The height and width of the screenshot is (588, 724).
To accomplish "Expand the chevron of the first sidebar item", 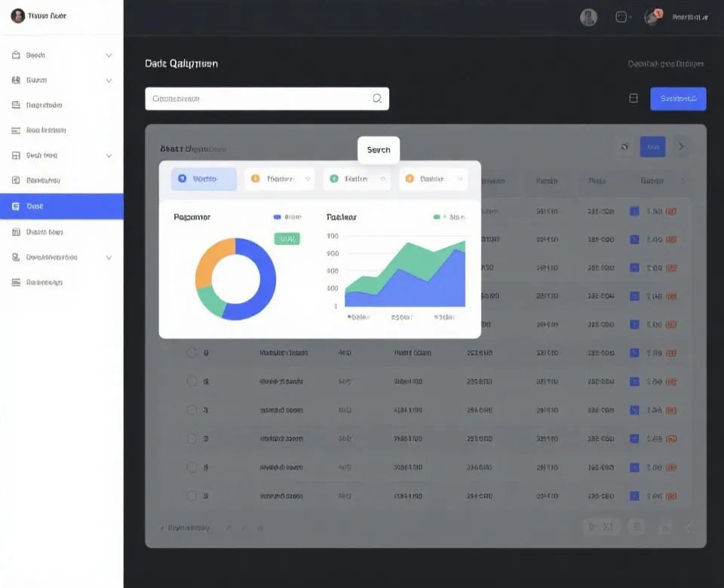I will [109, 56].
